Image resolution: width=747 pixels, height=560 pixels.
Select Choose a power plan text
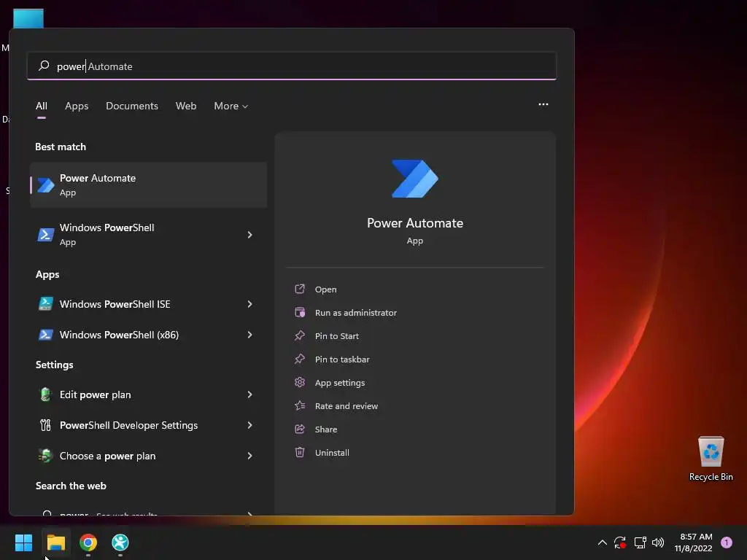click(108, 456)
